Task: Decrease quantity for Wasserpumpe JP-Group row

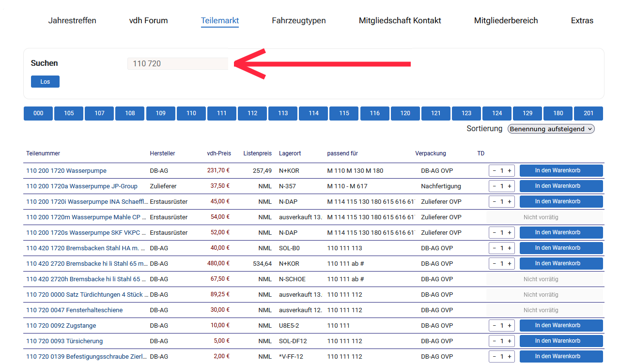Action: (x=494, y=186)
